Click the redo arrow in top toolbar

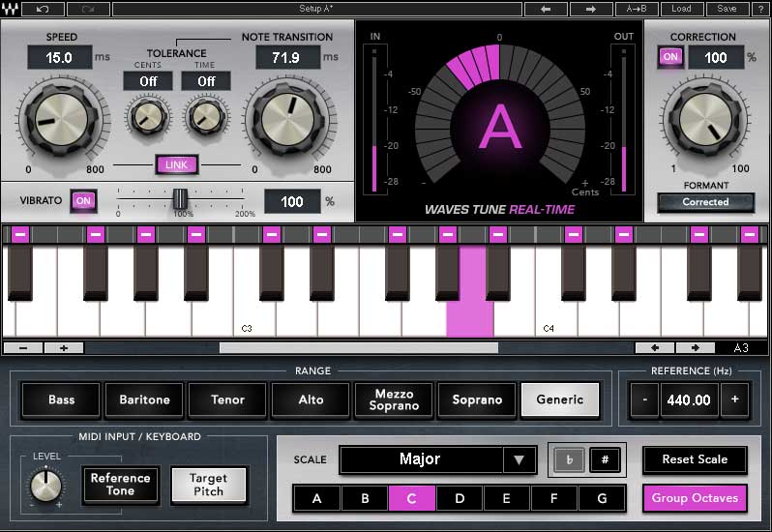(89, 9)
